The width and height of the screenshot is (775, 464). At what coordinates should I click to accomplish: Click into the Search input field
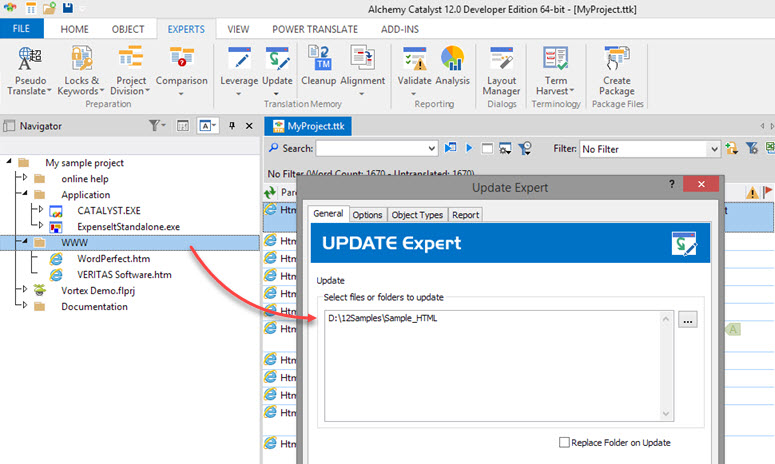371,148
